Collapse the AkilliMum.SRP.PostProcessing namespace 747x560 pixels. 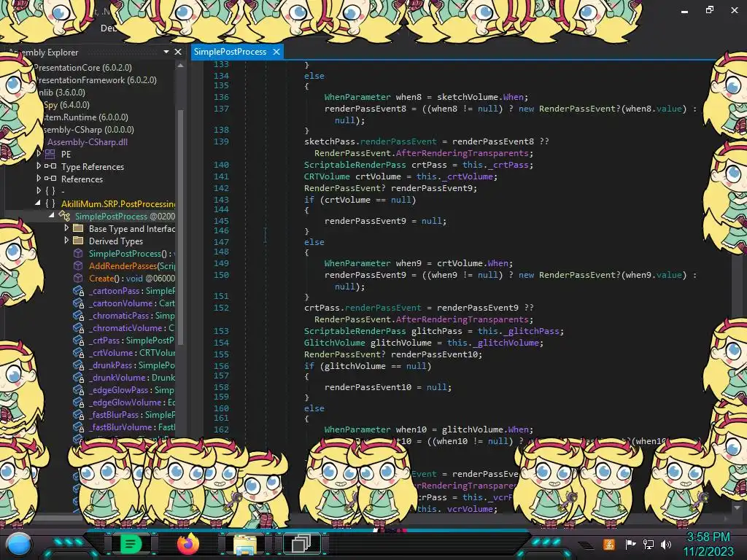pyautogui.click(x=38, y=203)
